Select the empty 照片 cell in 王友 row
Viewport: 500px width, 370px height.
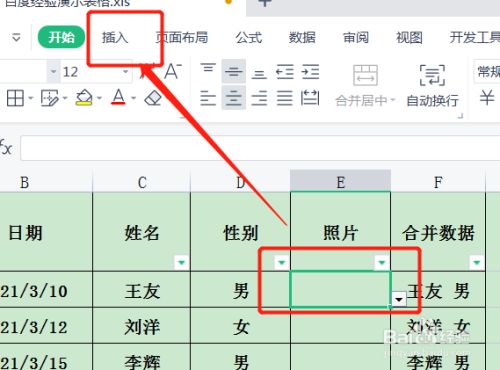pyautogui.click(x=340, y=289)
